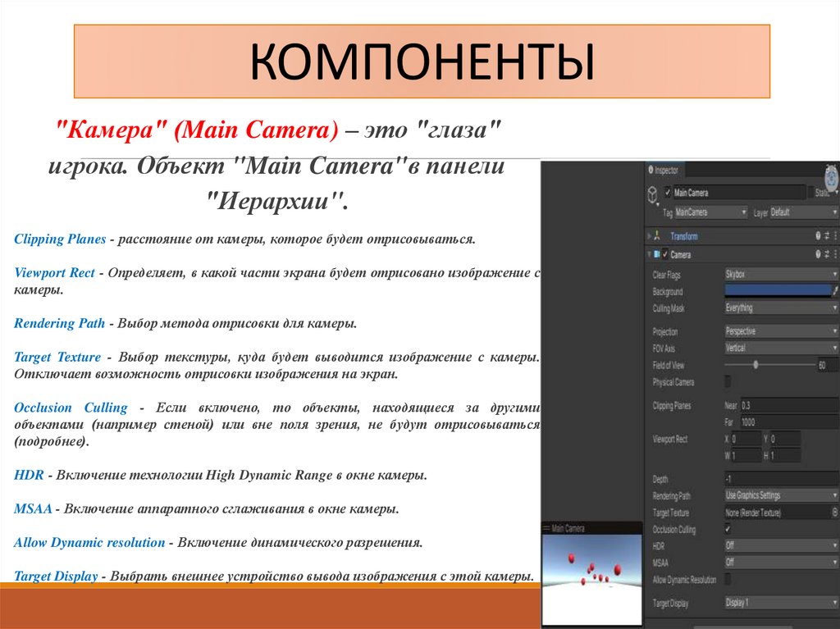Image resolution: width=840 pixels, height=629 pixels.
Task: Expand the Transform component foldout arrow
Action: coord(650,235)
